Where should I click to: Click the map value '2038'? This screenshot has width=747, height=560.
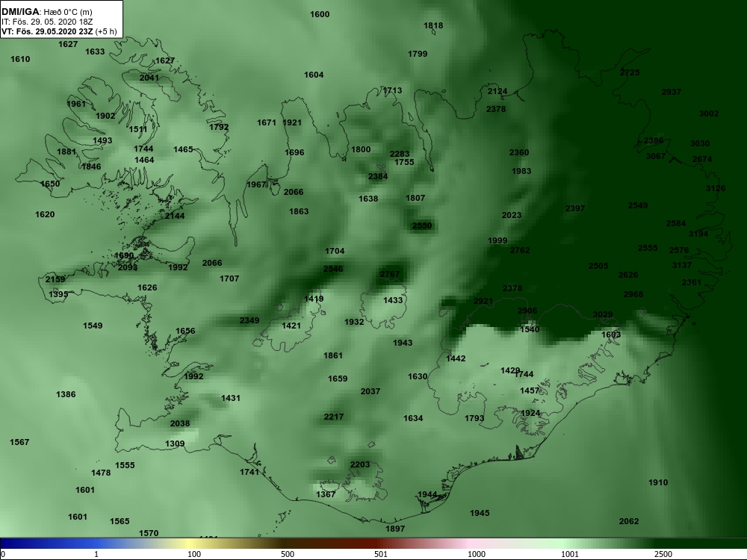point(179,423)
